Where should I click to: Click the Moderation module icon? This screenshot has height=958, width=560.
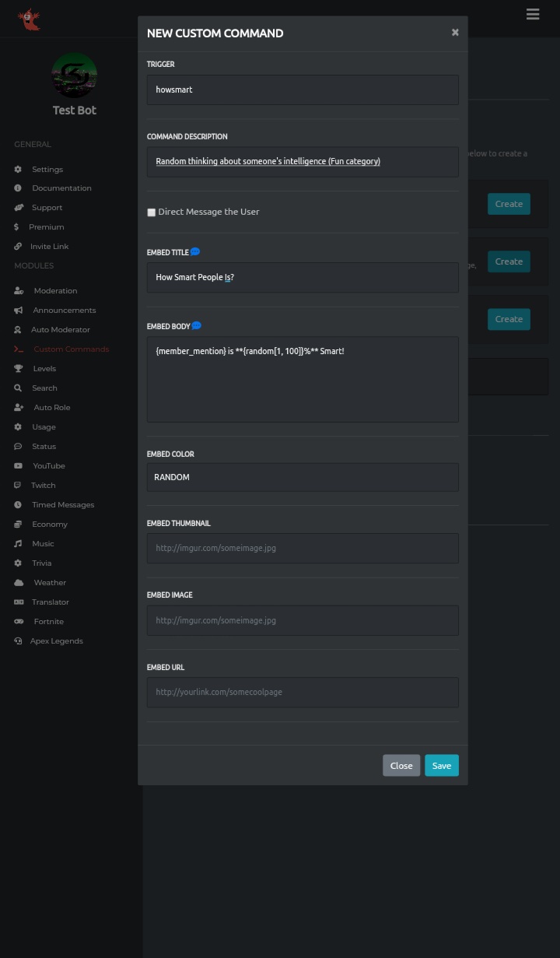click(x=19, y=291)
